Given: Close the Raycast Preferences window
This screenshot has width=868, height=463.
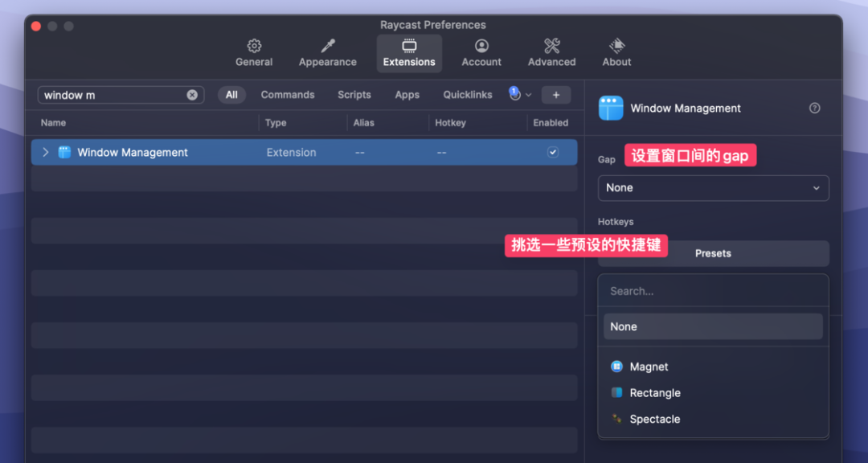Looking at the screenshot, I should [x=36, y=26].
